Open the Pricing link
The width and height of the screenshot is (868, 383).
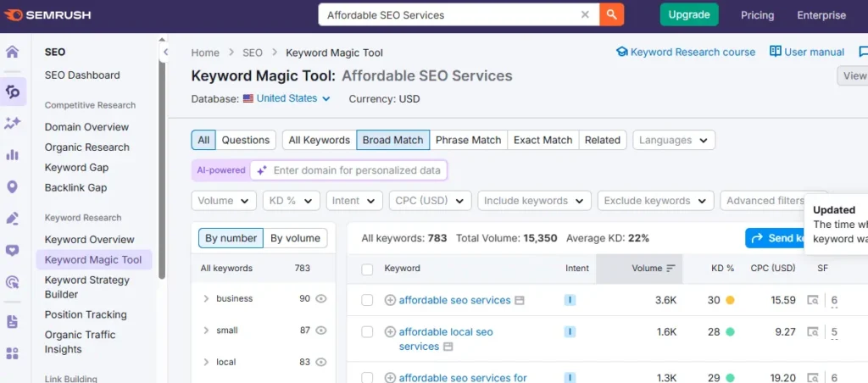(757, 15)
